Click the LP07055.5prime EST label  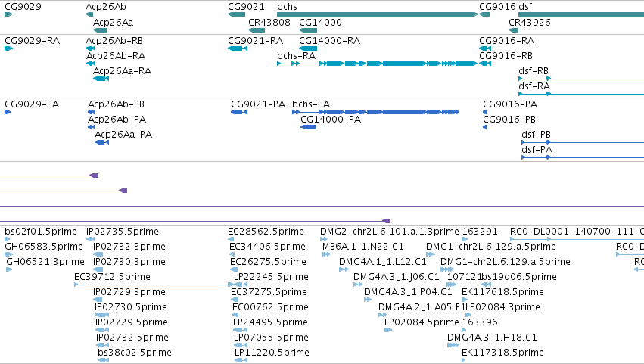tap(271, 338)
